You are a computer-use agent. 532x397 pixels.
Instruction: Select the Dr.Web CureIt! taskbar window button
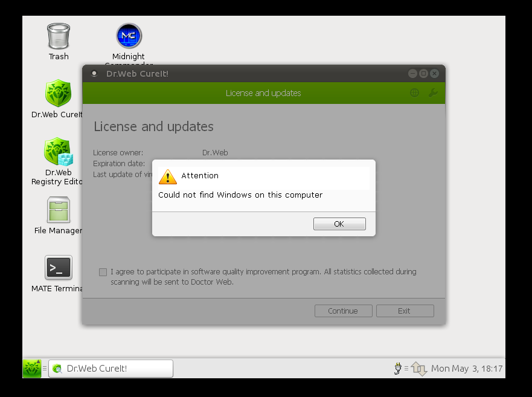click(111, 369)
